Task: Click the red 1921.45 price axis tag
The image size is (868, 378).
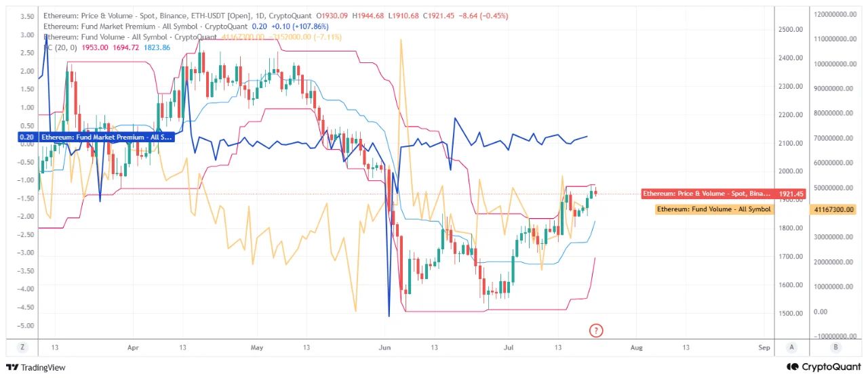Action: tap(791, 194)
